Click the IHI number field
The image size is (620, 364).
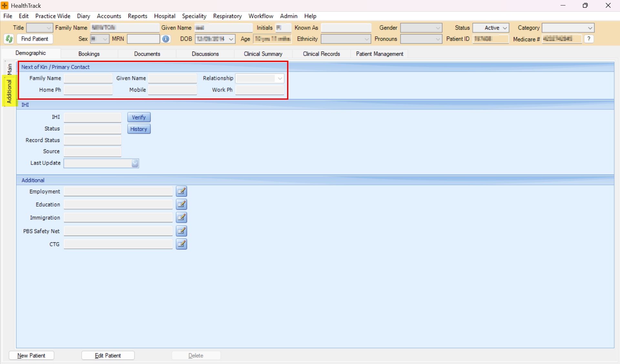(92, 117)
